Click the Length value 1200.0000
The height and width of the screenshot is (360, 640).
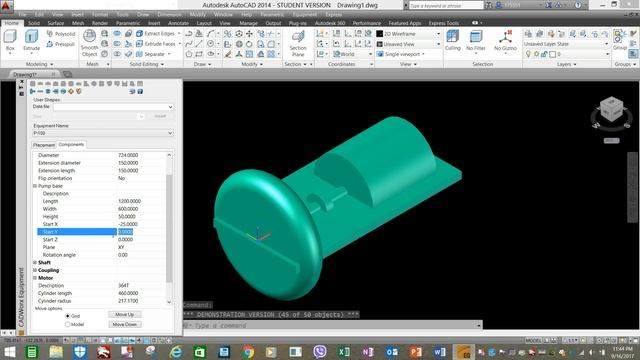129,201
